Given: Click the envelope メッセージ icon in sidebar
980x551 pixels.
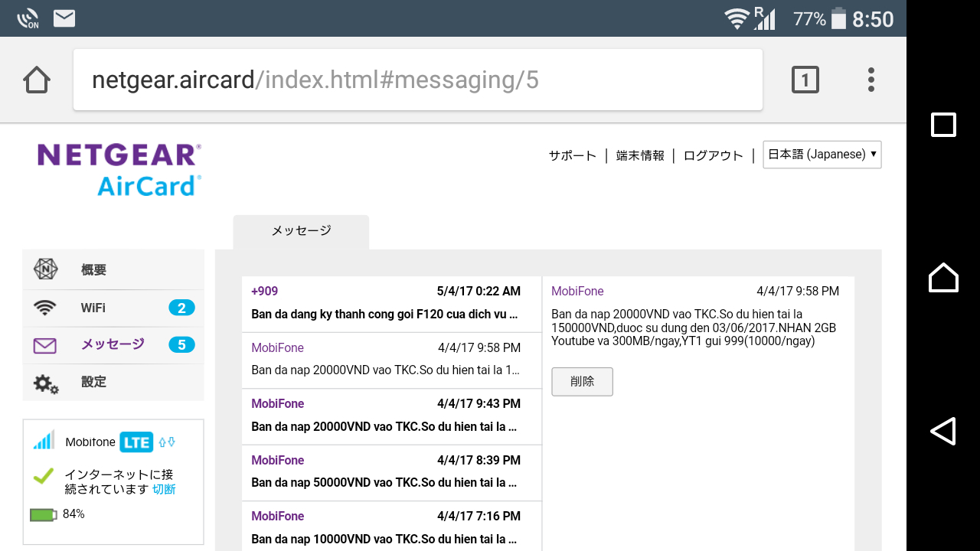Looking at the screenshot, I should (x=45, y=345).
